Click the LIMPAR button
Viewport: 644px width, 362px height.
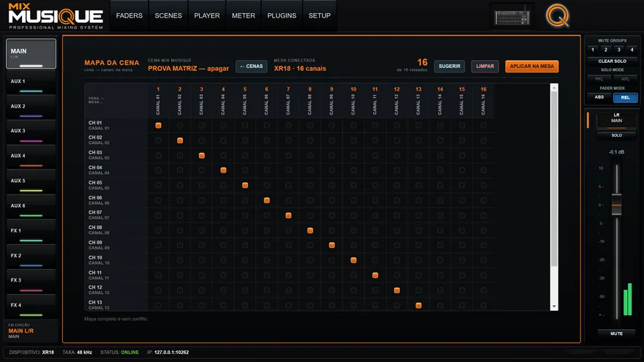coord(485,66)
